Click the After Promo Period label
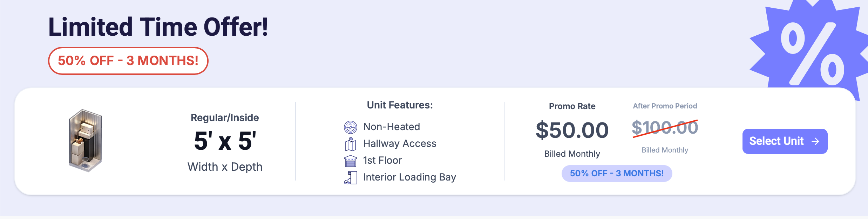Screen dimensions: 868x219 665,106
